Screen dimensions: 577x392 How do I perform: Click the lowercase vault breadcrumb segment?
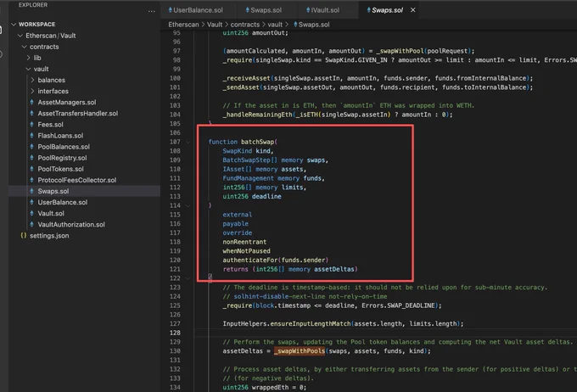pyautogui.click(x=275, y=25)
